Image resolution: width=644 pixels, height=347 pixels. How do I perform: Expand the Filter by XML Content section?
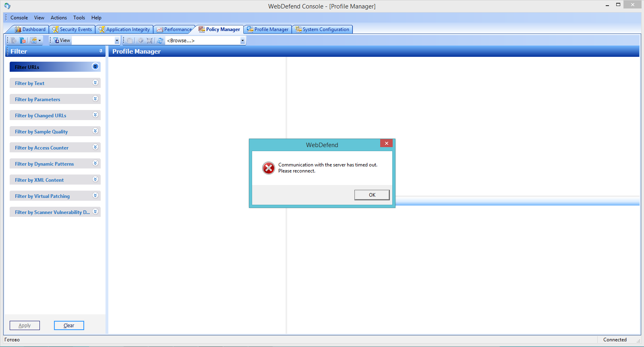coord(95,179)
